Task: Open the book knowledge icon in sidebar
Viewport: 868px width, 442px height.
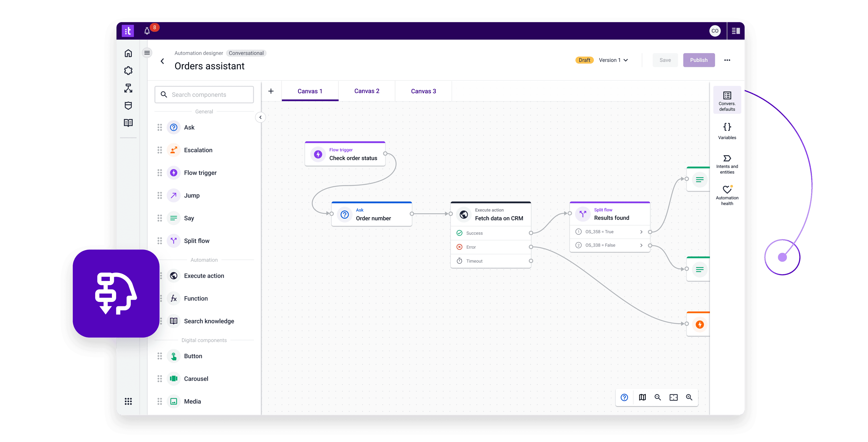Action: tap(128, 123)
